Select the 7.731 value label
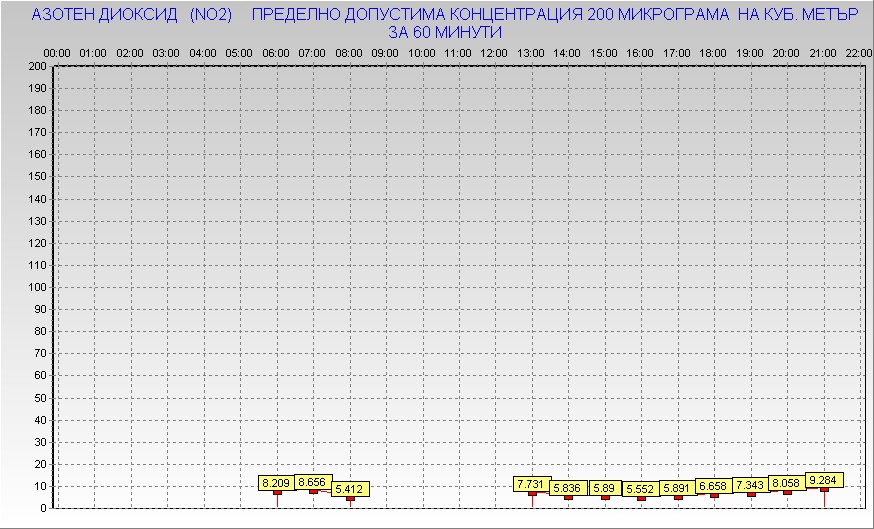The height and width of the screenshot is (529, 874). [532, 483]
